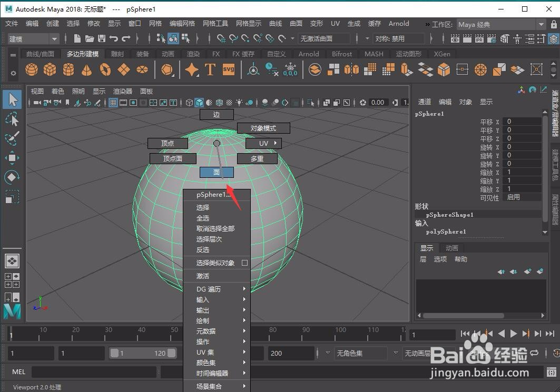Viewport: 560px width, 392px height.
Task: Select the arrow Select tool
Action: pyautogui.click(x=12, y=99)
